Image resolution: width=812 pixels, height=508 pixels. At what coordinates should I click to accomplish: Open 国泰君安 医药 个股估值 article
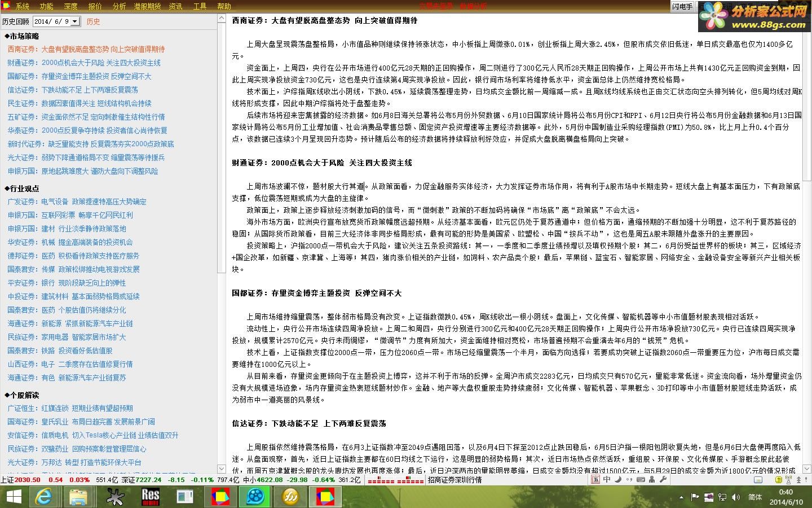pos(67,310)
